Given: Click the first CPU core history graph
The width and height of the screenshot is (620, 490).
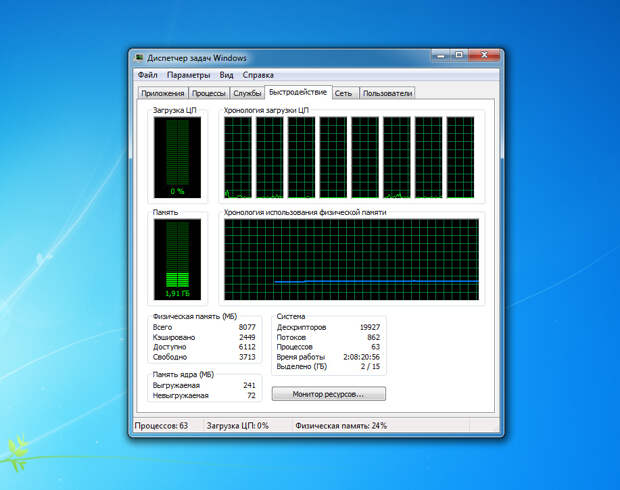Looking at the screenshot, I should click(x=238, y=157).
